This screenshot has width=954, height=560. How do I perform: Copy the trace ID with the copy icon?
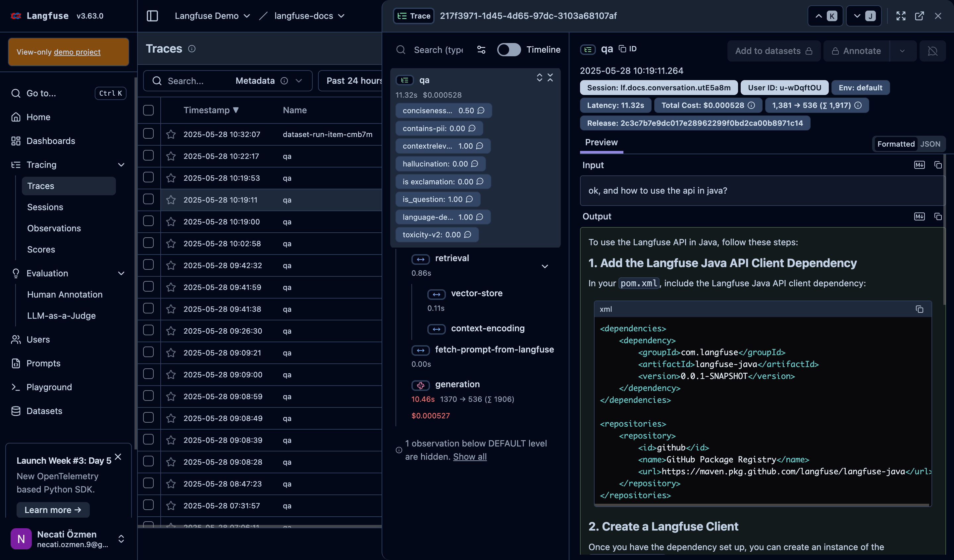click(x=622, y=49)
